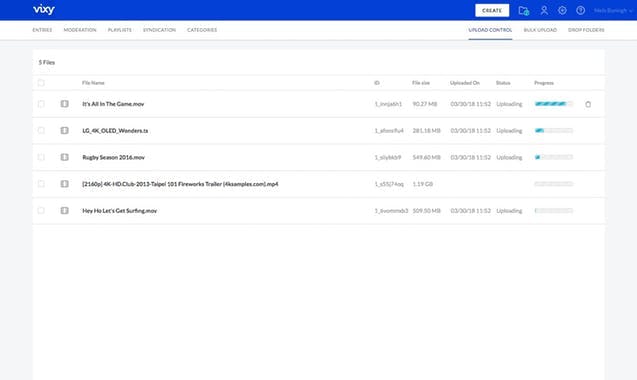Select checkbox for Rugby Season 2016.mov

pyautogui.click(x=41, y=157)
